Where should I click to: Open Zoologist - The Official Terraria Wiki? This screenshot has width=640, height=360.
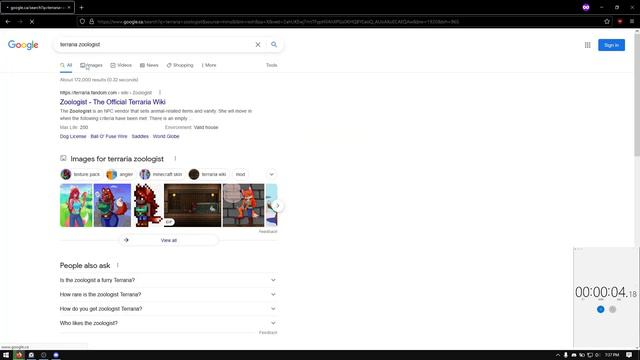tap(113, 102)
